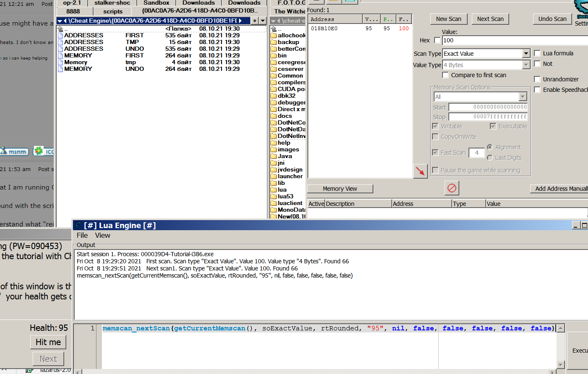The height and width of the screenshot is (374, 588).
Task: Click the red arrow add-to-address-list icon
Action: click(420, 171)
